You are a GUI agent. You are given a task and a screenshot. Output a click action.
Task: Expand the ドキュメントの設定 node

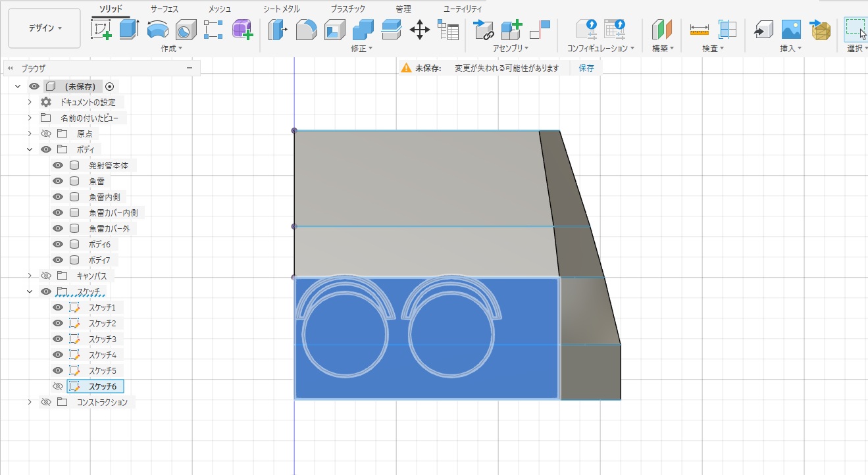pyautogui.click(x=30, y=103)
